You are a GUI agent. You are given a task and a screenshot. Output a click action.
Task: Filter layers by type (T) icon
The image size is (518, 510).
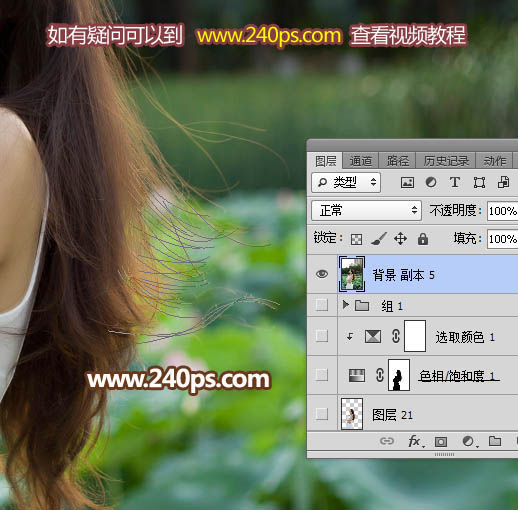[455, 182]
